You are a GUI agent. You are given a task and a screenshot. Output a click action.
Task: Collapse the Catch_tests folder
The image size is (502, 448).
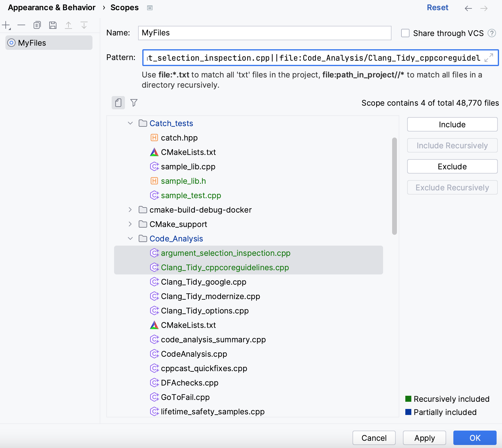tap(130, 123)
